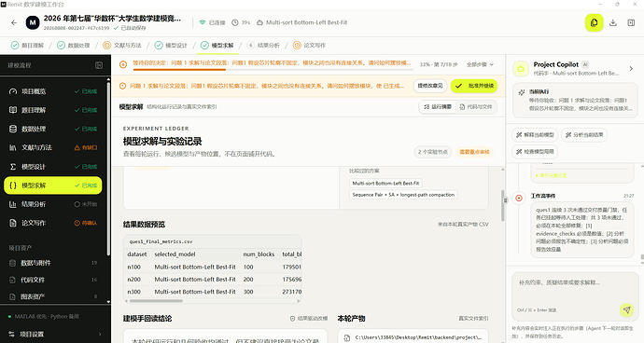The width and height of the screenshot is (644, 343).
Task: Click the 真实文件索引 link
Action: point(473,319)
